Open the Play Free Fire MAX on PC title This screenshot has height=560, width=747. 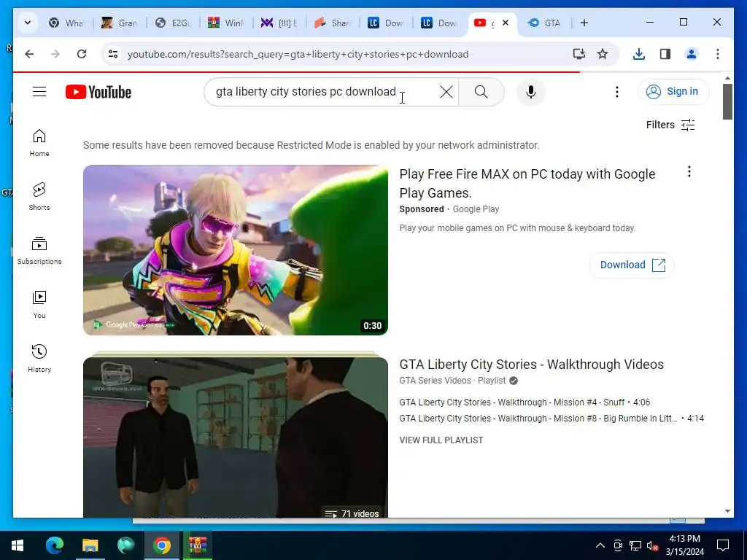click(527, 183)
